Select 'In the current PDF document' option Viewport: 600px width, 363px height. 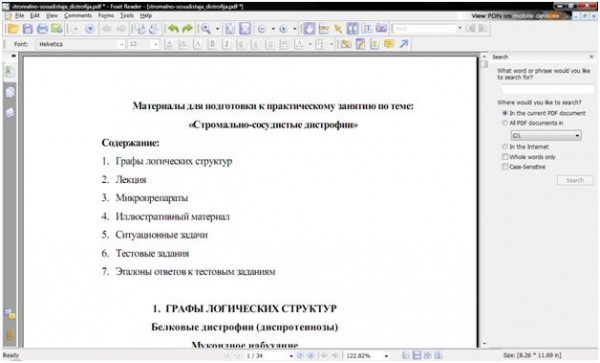click(x=505, y=113)
